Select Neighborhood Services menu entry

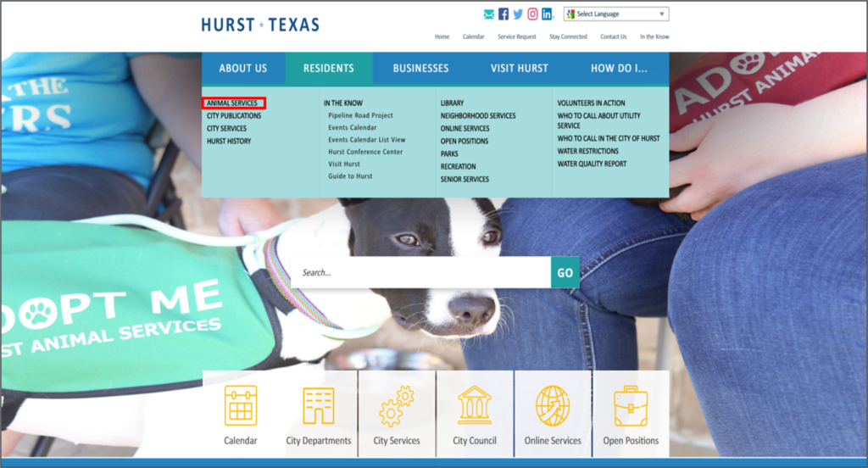(478, 116)
